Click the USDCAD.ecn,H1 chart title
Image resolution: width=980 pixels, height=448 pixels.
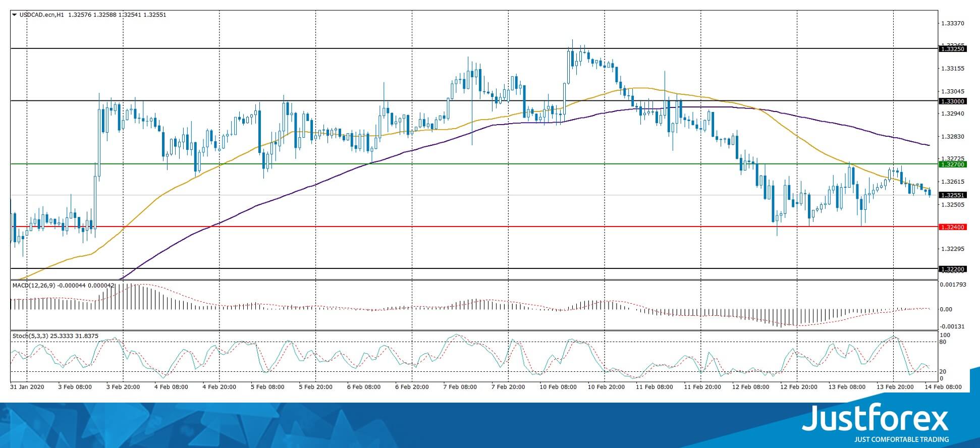[42, 15]
